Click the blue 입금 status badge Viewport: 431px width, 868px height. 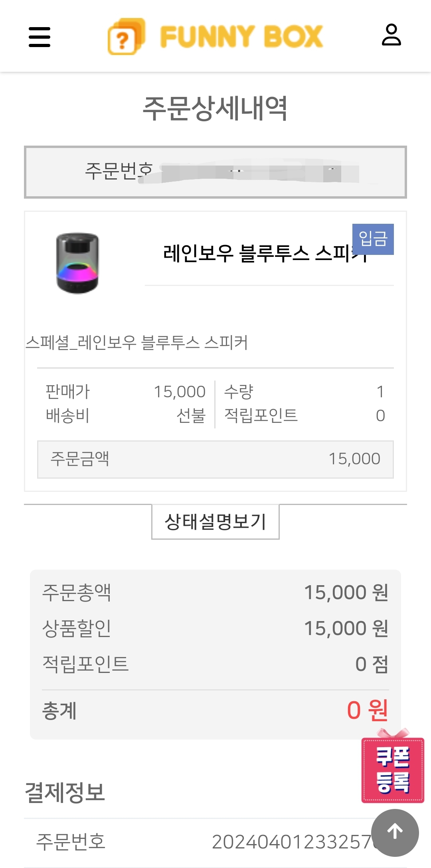[x=373, y=239]
